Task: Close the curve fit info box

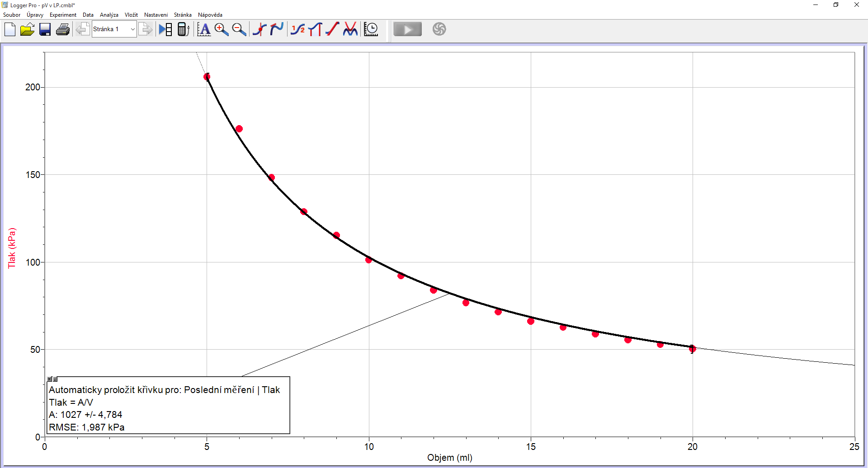Action: point(50,379)
